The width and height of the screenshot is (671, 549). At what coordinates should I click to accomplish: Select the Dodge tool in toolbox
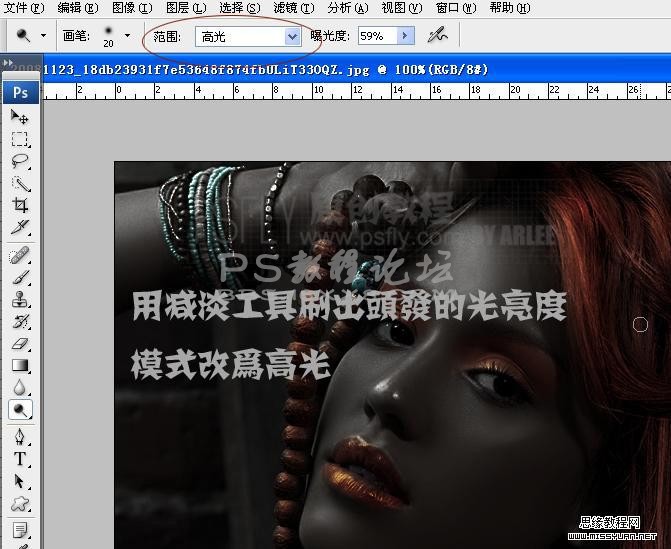pyautogui.click(x=20, y=410)
